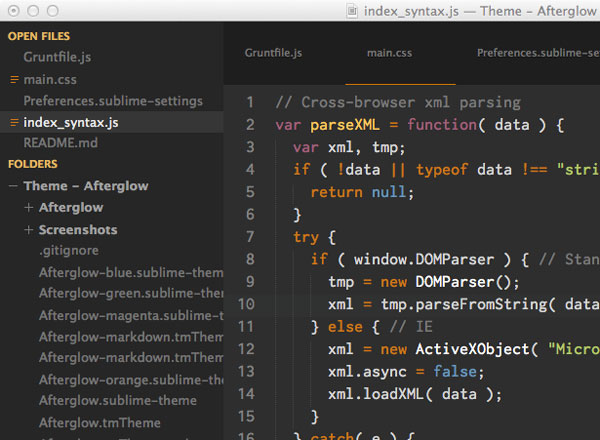Click the 'window.DOMParser' text on line 8

[x=424, y=259]
